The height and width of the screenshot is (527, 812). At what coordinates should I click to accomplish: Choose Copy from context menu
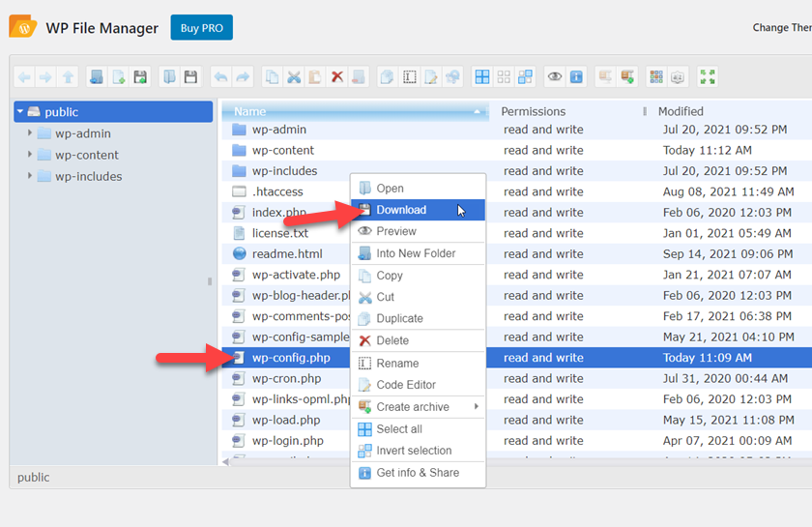[418, 276]
